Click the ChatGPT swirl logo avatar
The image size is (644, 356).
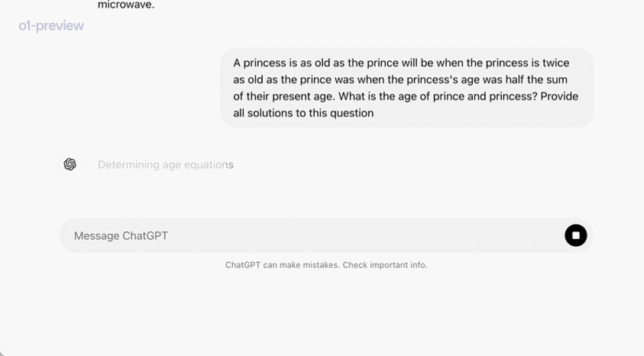tap(70, 164)
